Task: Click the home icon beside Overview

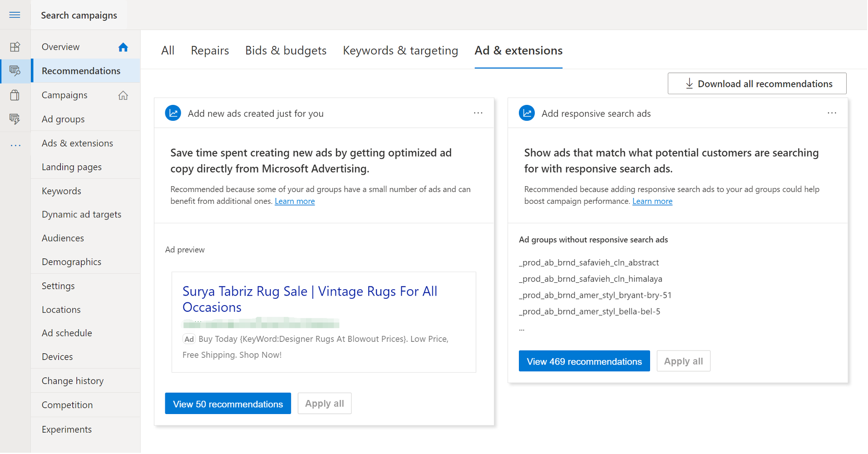Action: click(x=123, y=46)
